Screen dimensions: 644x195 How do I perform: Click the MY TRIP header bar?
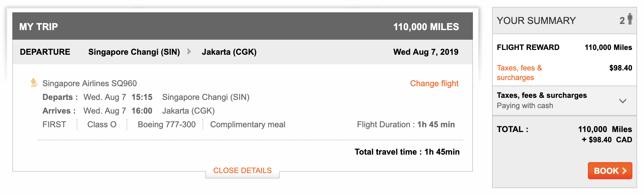[x=243, y=26]
